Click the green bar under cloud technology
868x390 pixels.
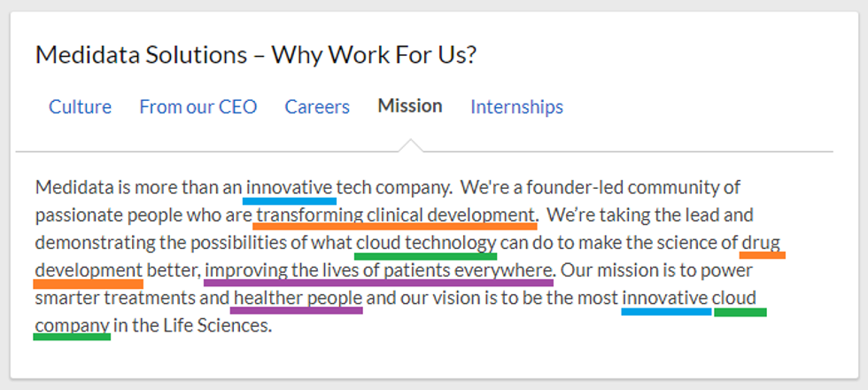[426, 256]
